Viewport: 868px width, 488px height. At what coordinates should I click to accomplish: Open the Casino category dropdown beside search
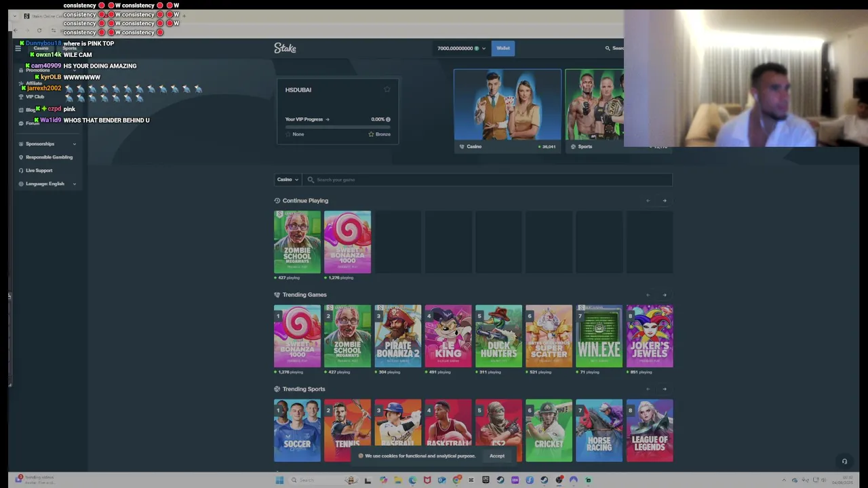click(x=288, y=180)
